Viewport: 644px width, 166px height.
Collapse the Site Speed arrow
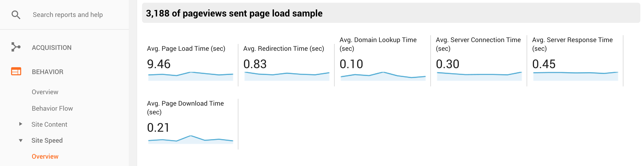[21, 141]
